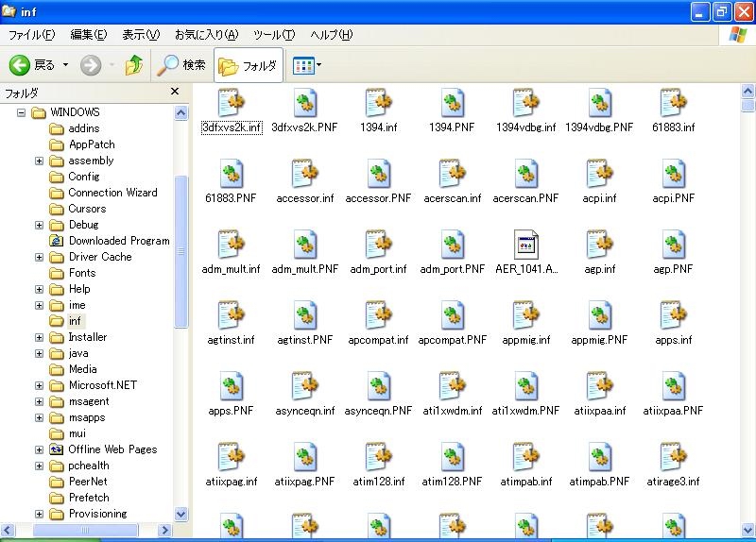This screenshot has height=542, width=756.
Task: Click the Back arrow toolbar icon
Action: pyautogui.click(x=20, y=65)
